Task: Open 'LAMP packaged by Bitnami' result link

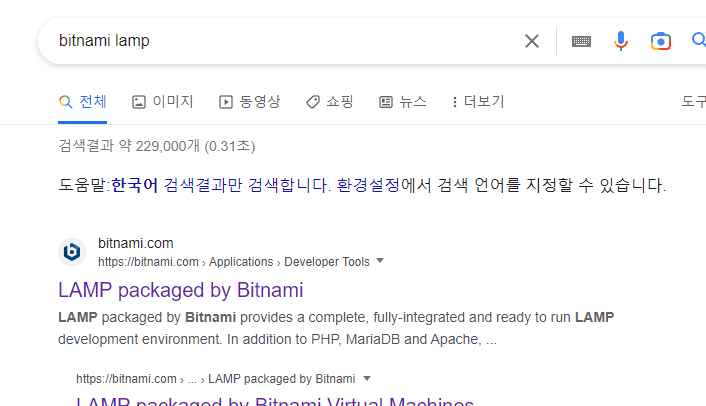Action: click(181, 290)
